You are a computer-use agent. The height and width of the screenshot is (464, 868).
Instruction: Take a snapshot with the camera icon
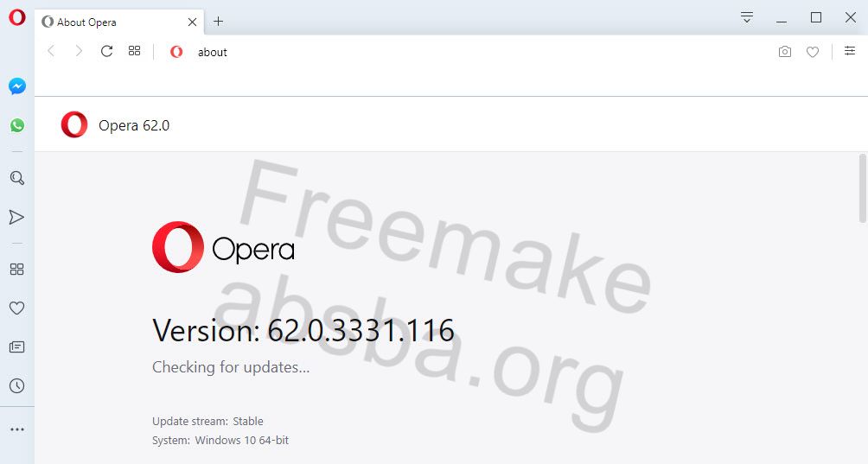785,52
